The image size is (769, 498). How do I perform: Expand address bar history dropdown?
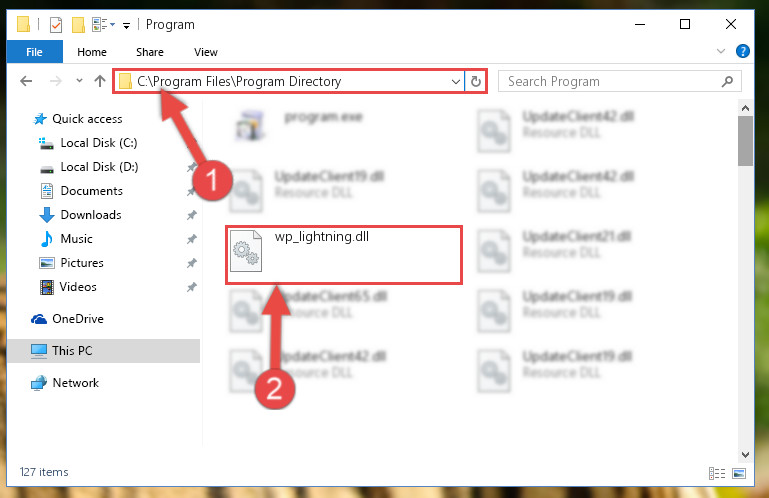pos(456,81)
